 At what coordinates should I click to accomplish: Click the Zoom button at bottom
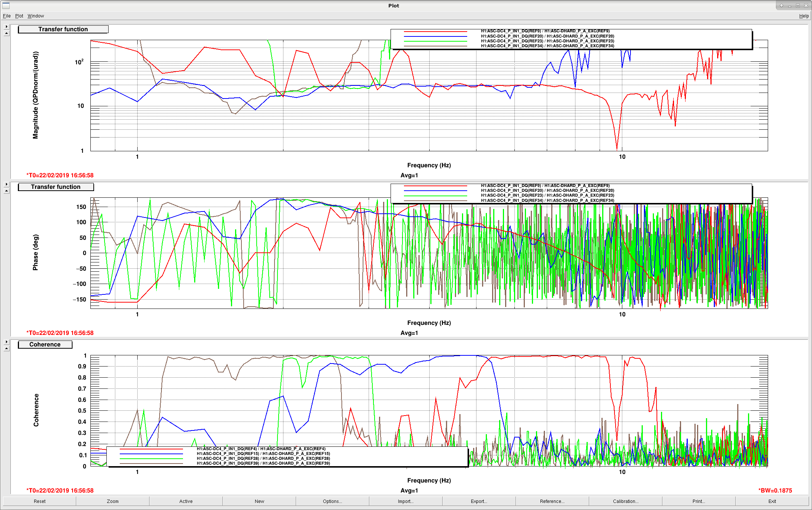(113, 501)
